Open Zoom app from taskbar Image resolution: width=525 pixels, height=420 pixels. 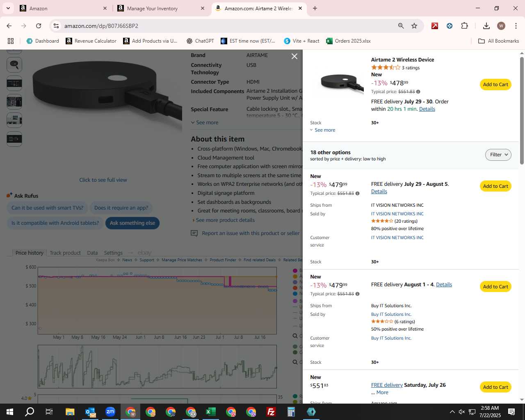tap(110, 412)
